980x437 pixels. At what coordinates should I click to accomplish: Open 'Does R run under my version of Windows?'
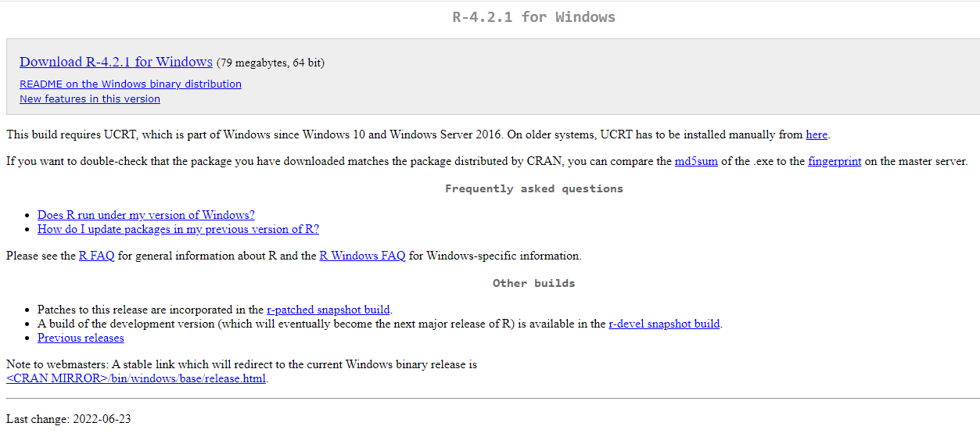point(146,215)
